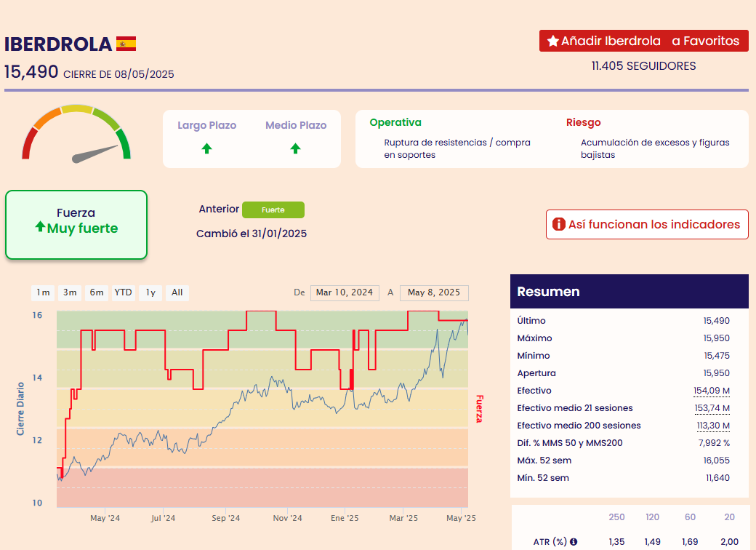
Task: Select the 1m chart range
Action: [x=43, y=292]
